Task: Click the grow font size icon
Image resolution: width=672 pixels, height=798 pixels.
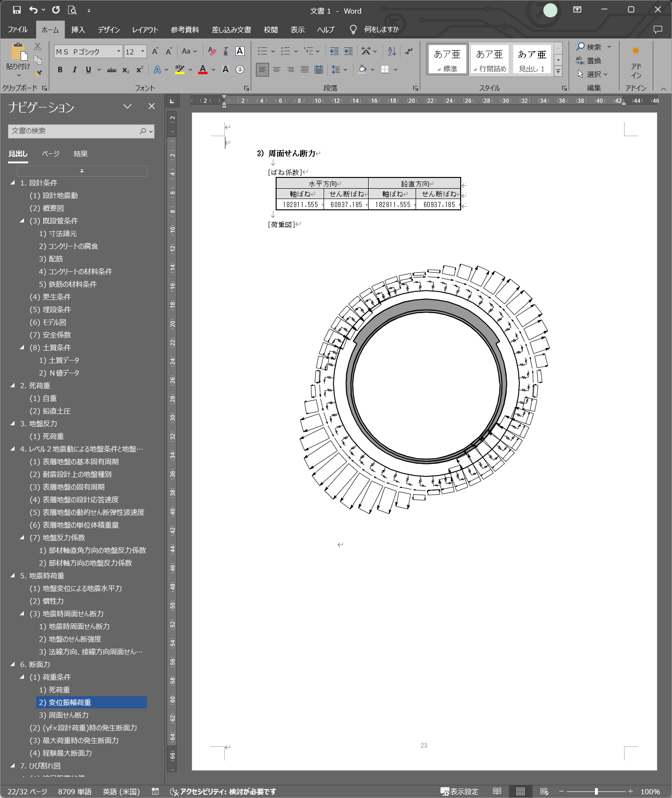Action: pyautogui.click(x=155, y=51)
